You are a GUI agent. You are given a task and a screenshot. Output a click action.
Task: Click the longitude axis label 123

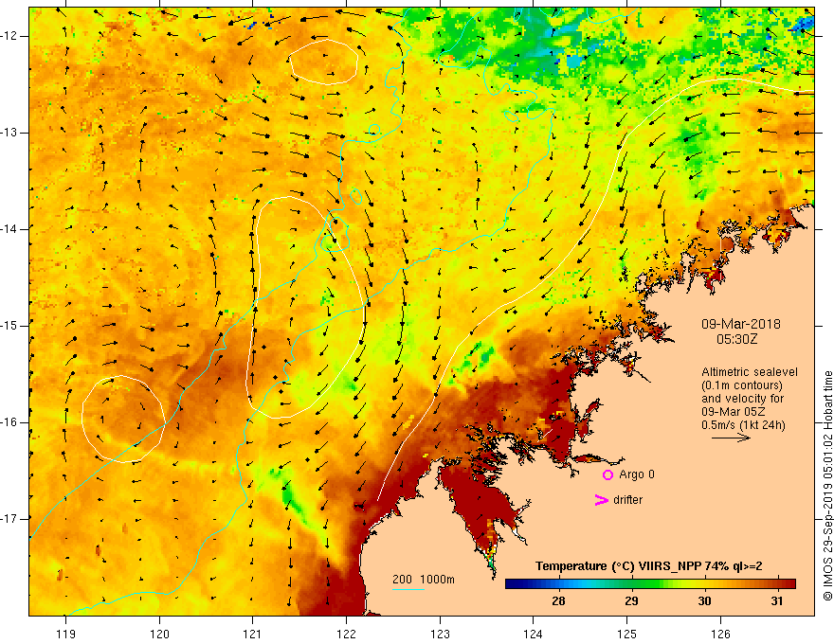[x=440, y=634]
